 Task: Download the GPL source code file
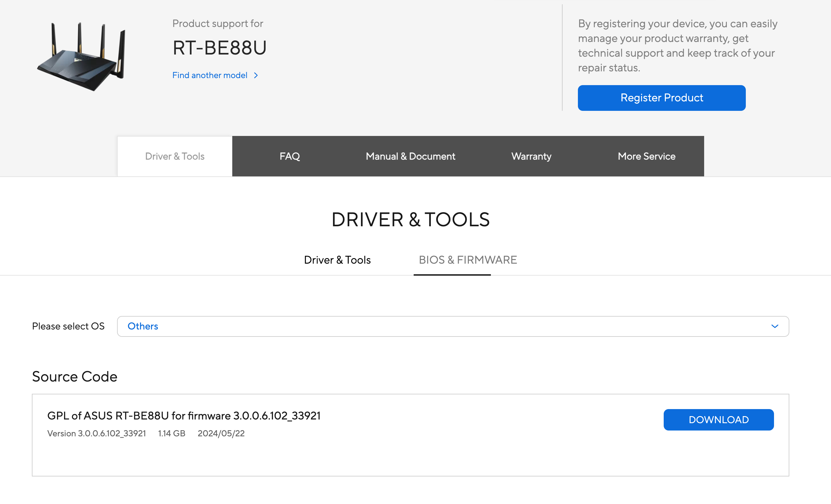[x=718, y=419]
